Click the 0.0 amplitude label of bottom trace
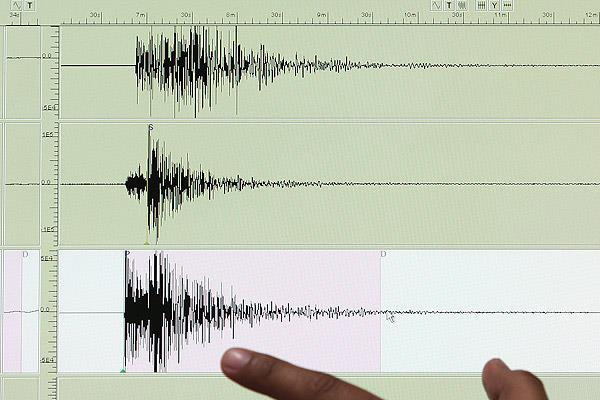Image resolution: width=600 pixels, height=400 pixels. (x=45, y=309)
